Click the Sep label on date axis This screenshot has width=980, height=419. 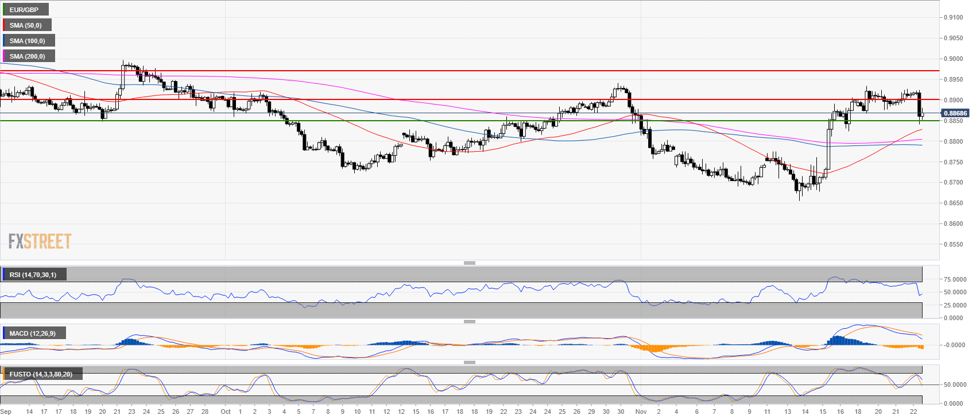point(6,412)
